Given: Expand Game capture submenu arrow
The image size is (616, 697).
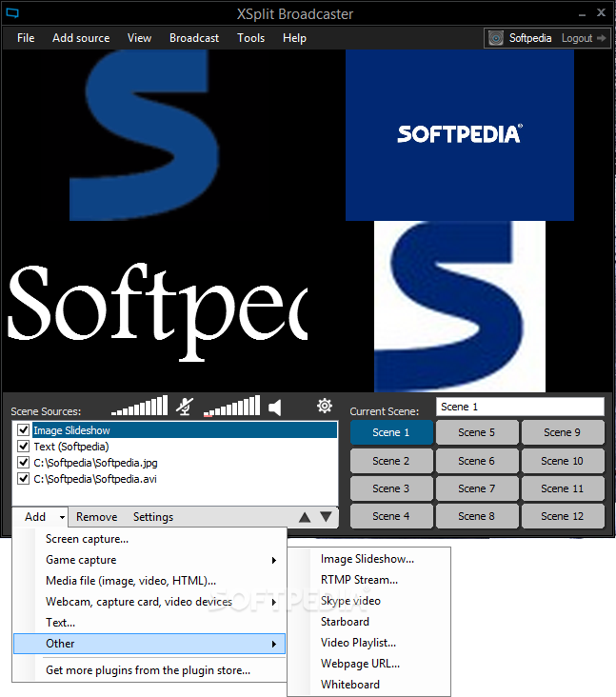Looking at the screenshot, I should coord(274,560).
